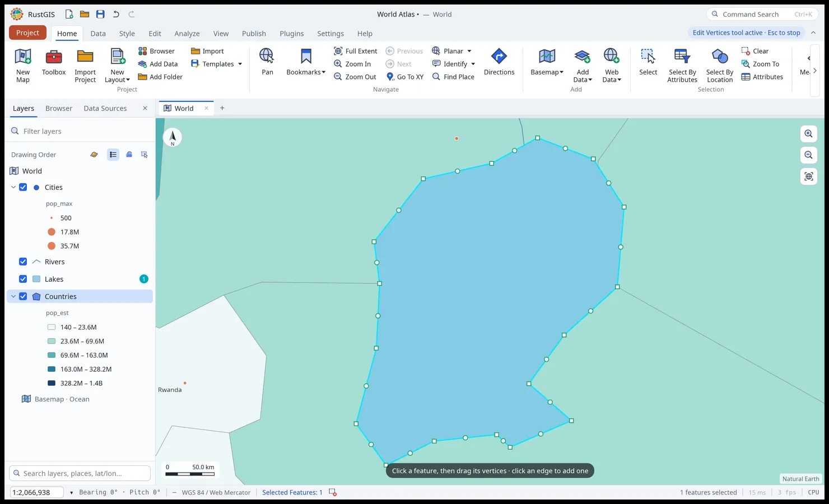The width and height of the screenshot is (829, 504).
Task: Toggle the Rivers layer checkbox
Action: [x=23, y=262]
